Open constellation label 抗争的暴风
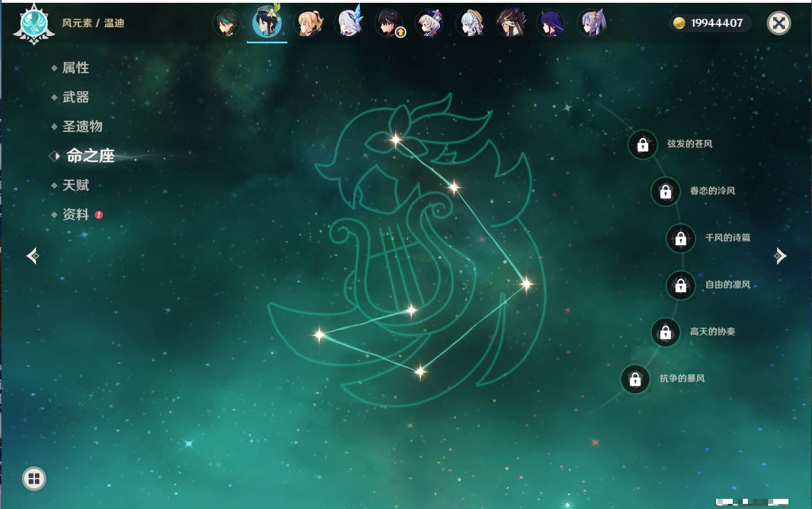The image size is (812, 509). [682, 378]
